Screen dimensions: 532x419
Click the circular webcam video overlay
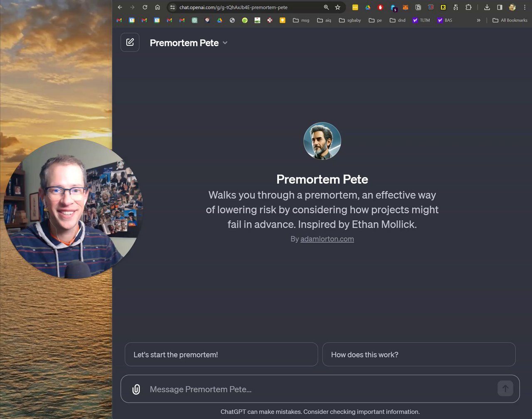(74, 209)
